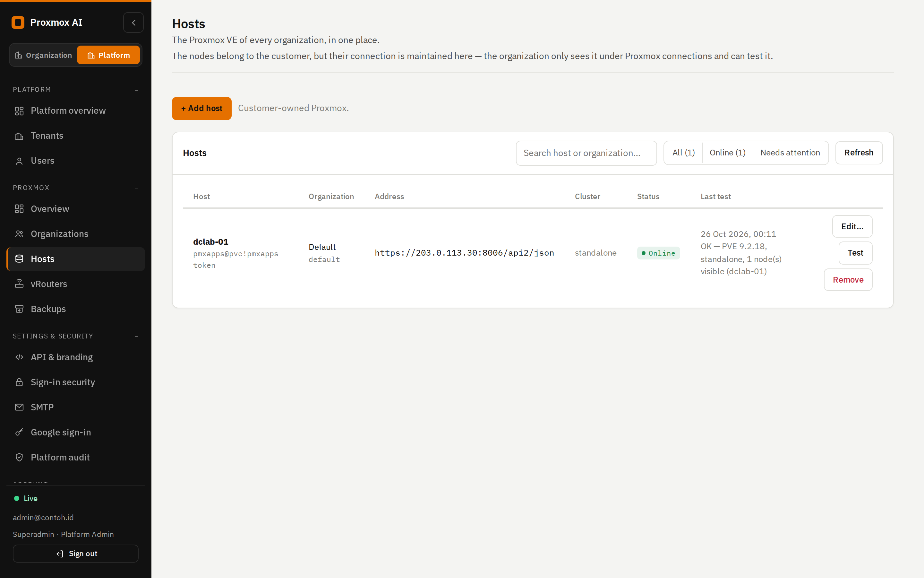Click the Add host button
924x578 pixels.
(201, 109)
